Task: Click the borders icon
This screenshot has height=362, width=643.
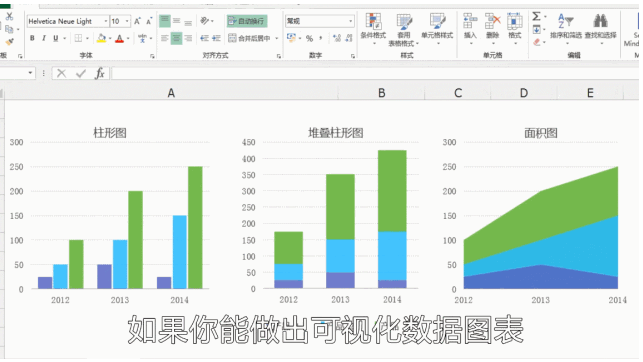Action: pos(78,38)
